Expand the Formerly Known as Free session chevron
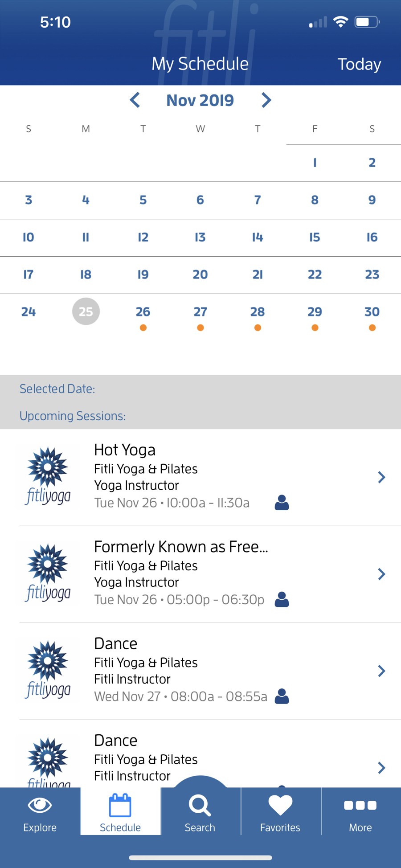Image resolution: width=401 pixels, height=868 pixels. point(381,574)
